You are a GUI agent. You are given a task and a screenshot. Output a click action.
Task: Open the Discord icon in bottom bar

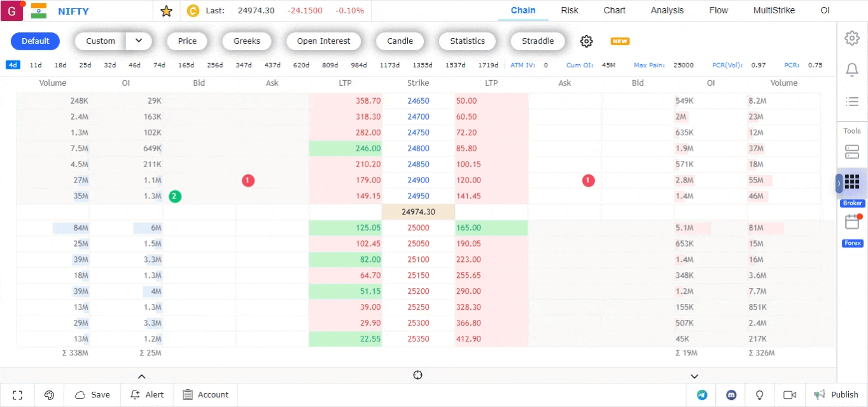click(x=730, y=394)
